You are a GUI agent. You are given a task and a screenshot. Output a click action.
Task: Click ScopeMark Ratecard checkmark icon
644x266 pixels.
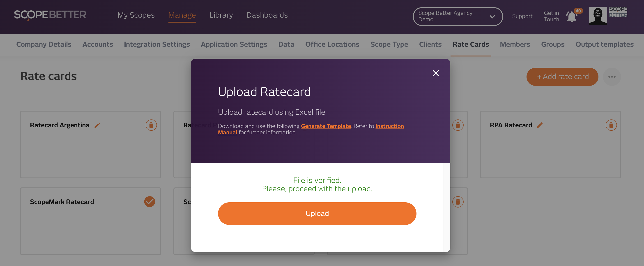tap(149, 202)
